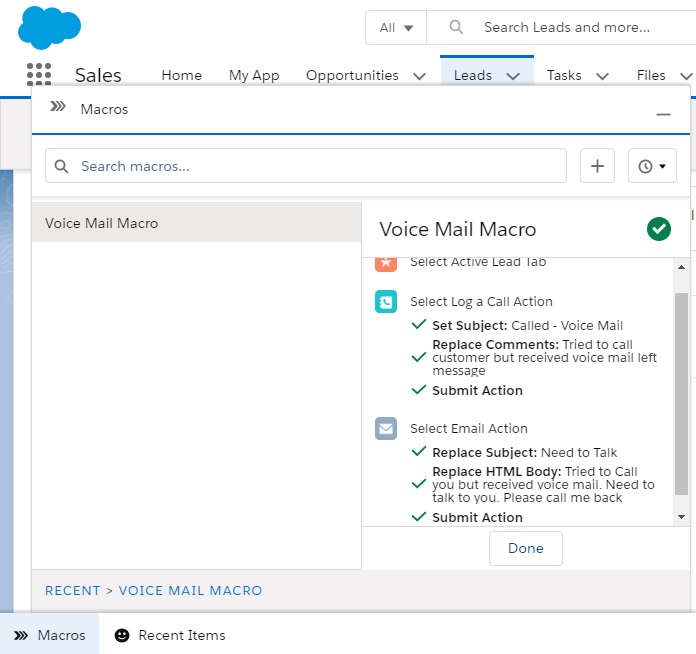This screenshot has width=696, height=654.
Task: Click the orange Select Active Lead Tab icon
Action: [x=386, y=264]
